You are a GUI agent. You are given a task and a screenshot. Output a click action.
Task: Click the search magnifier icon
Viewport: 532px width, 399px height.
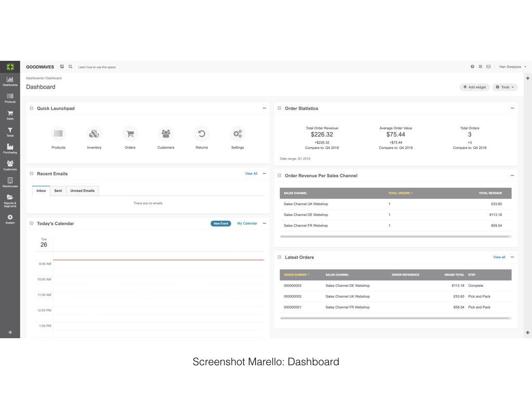tap(71, 66)
